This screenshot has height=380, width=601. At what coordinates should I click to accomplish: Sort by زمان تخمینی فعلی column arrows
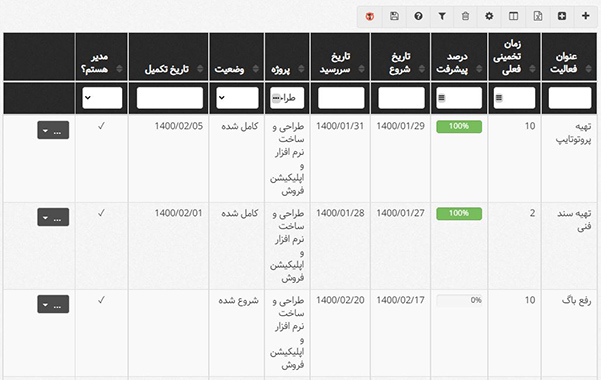(x=532, y=69)
